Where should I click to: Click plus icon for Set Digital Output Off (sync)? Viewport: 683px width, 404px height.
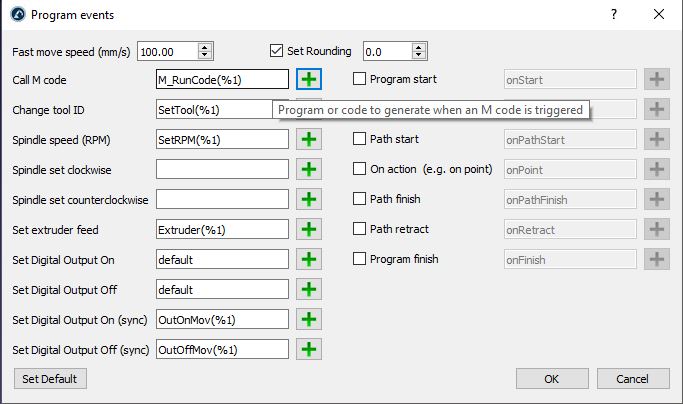click(x=310, y=349)
